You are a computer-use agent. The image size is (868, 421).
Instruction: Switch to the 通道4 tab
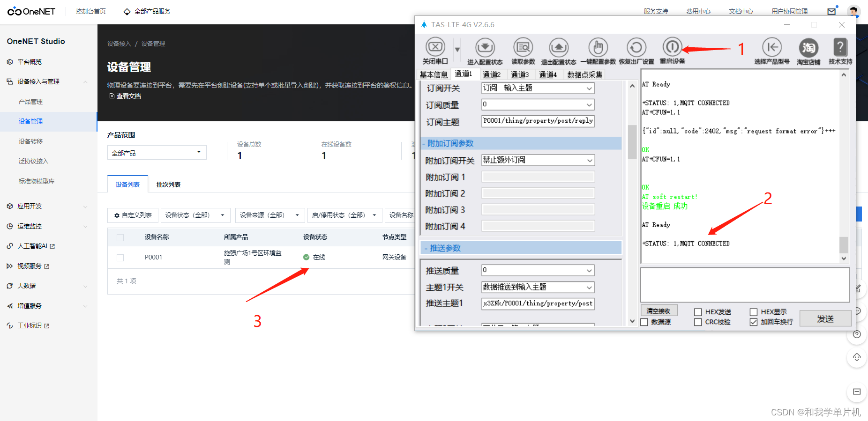(548, 74)
